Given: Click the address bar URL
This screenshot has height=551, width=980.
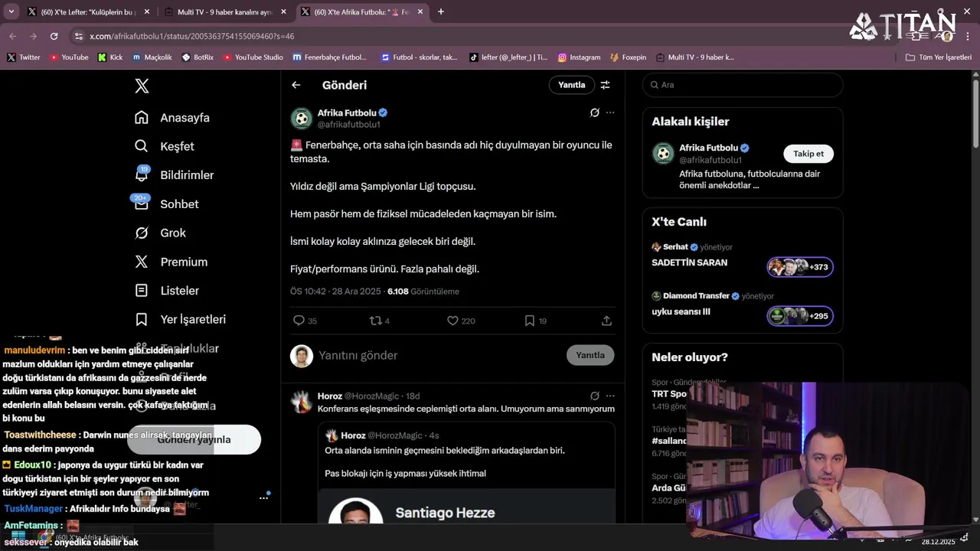Looking at the screenshot, I should [191, 36].
